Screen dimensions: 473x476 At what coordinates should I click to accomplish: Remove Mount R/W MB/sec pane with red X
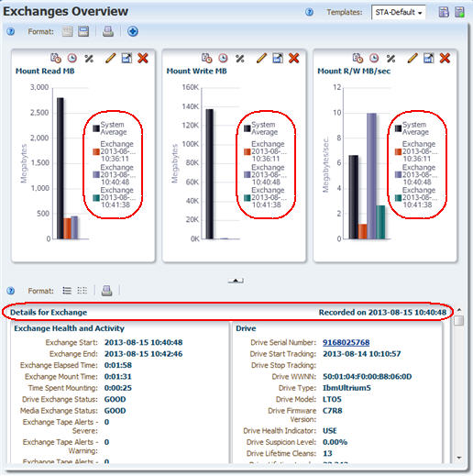pos(445,58)
